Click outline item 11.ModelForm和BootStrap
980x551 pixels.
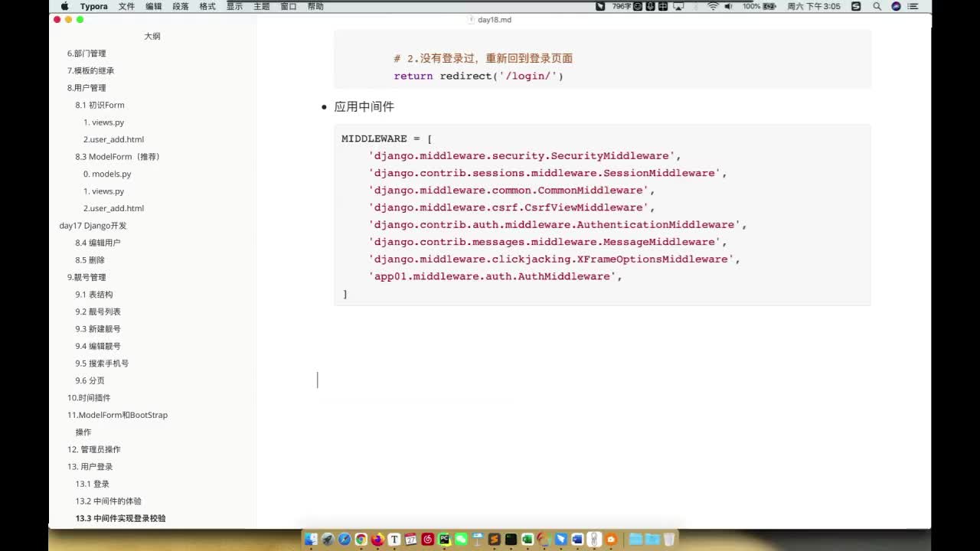[117, 415]
